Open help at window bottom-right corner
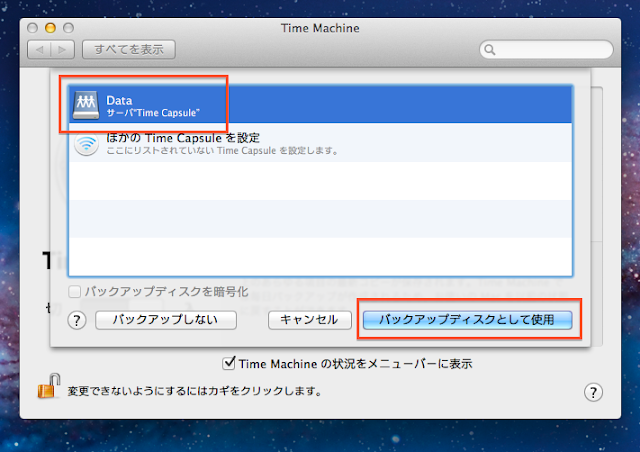 tap(593, 392)
